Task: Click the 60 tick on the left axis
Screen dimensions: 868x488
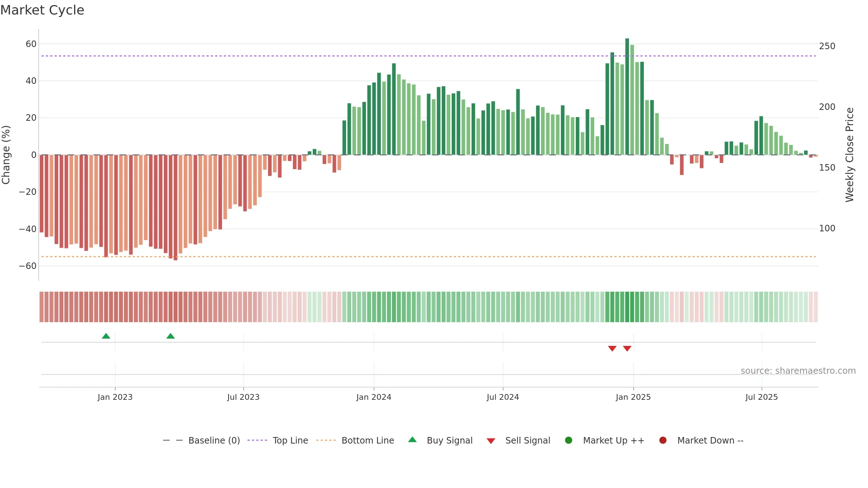Action: [x=31, y=44]
